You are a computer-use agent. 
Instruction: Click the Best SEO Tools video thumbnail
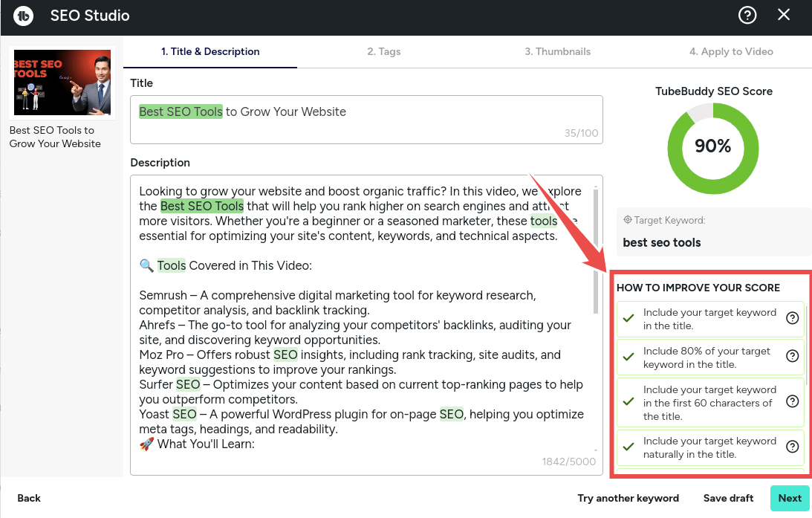point(62,82)
